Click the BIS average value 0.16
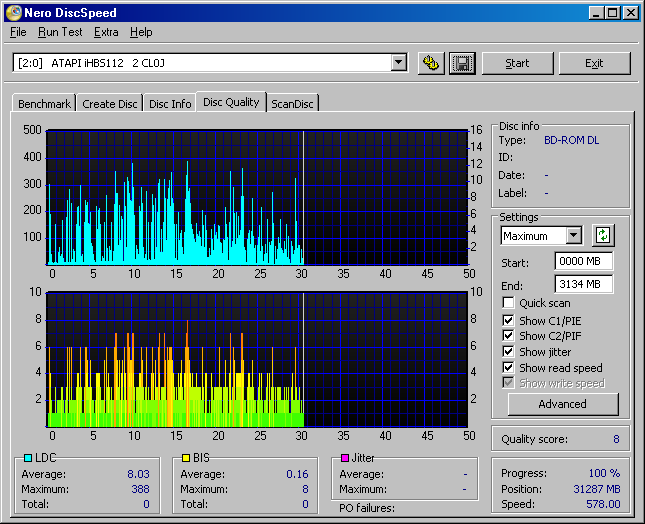 click(x=297, y=474)
